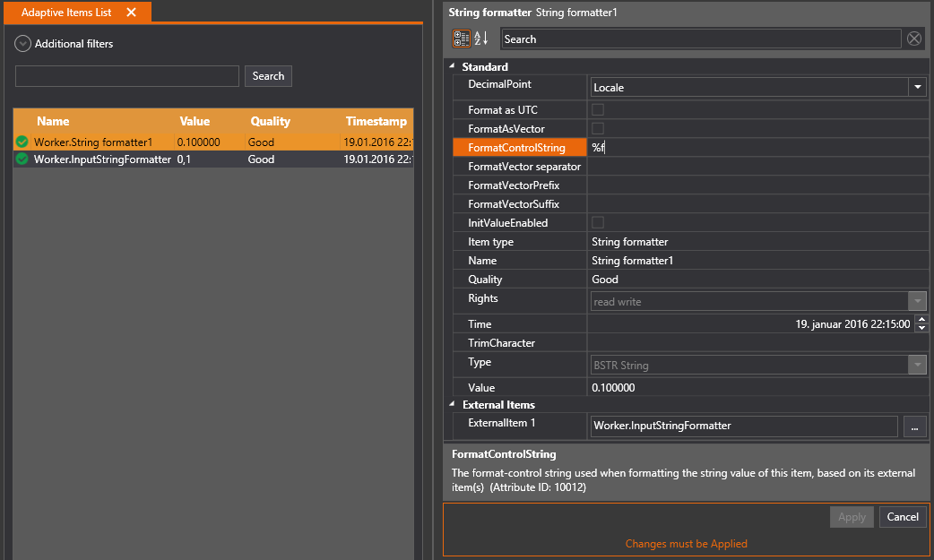
Task: Click the green status icon for Worker.String formatter1
Action: click(x=22, y=142)
